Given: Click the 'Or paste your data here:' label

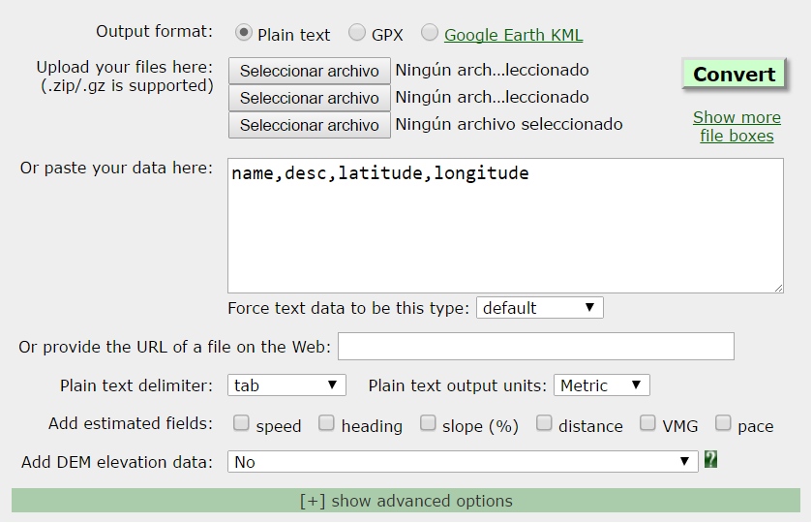Looking at the screenshot, I should 116,168.
